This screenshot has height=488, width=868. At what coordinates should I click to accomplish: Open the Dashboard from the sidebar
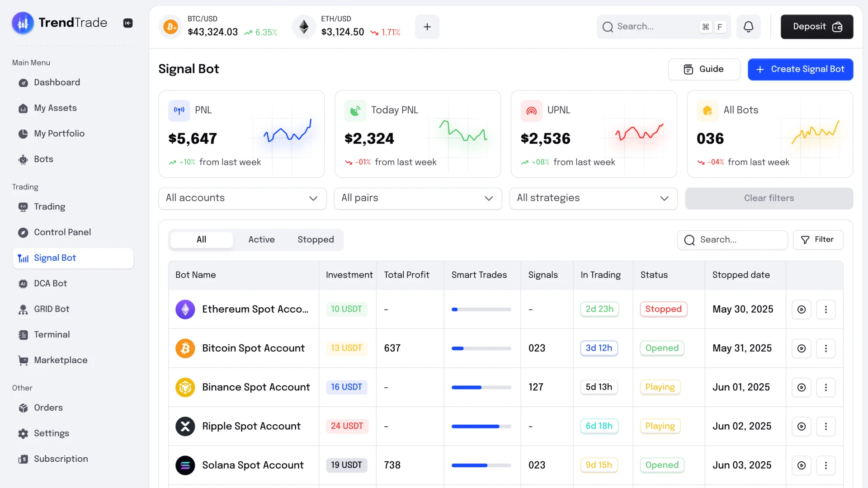[x=57, y=82]
